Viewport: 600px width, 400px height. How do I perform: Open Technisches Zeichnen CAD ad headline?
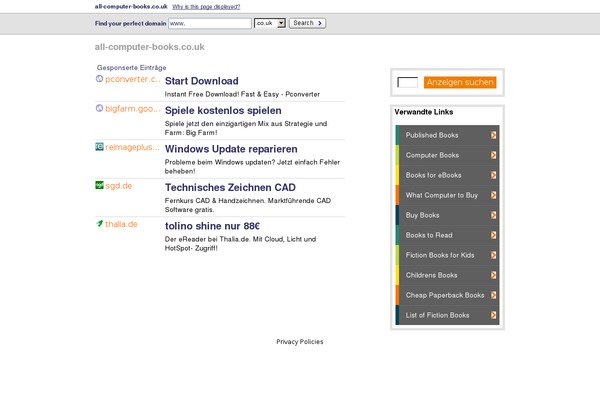230,187
